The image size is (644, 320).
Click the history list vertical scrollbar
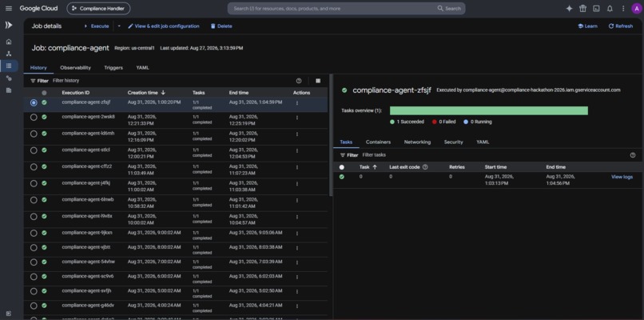coord(330,136)
